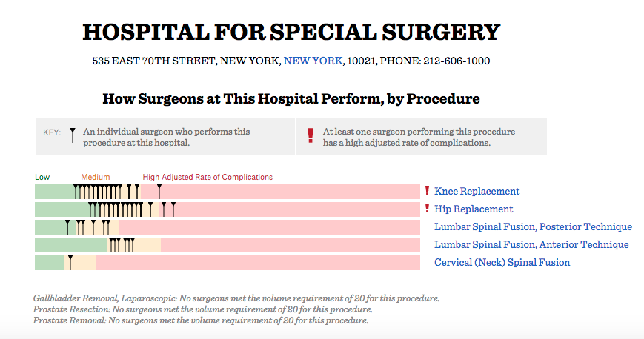Click the hospital phone number text
Screen dimensions: 644x339
pos(457,61)
